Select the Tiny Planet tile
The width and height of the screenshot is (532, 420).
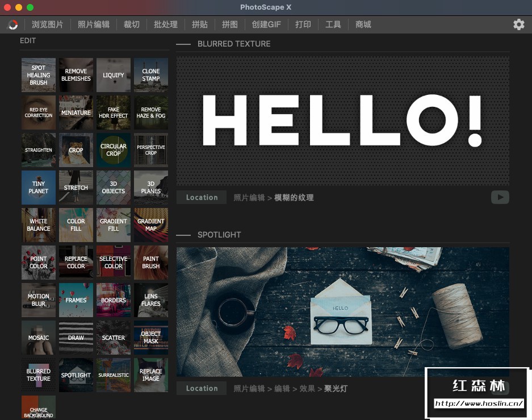pyautogui.click(x=39, y=188)
